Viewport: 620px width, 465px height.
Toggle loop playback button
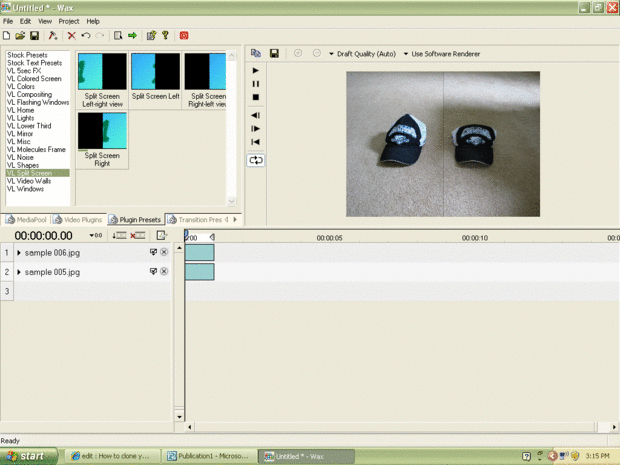pos(255,160)
